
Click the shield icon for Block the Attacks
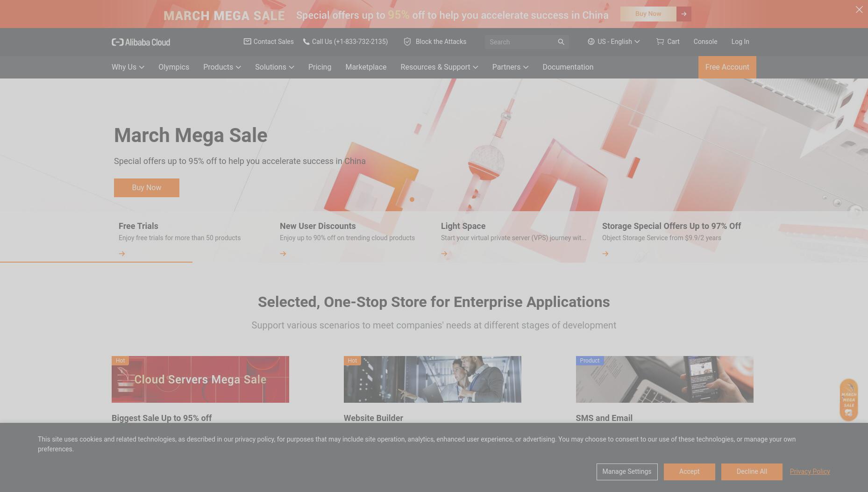407,42
